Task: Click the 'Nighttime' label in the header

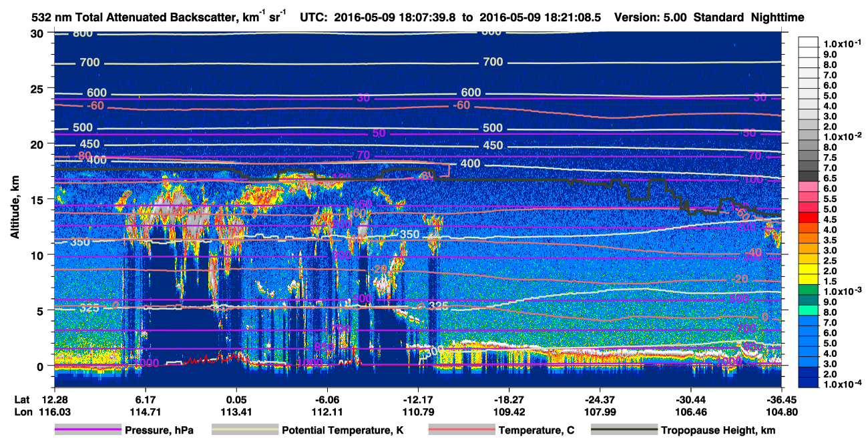Action: pos(779,17)
